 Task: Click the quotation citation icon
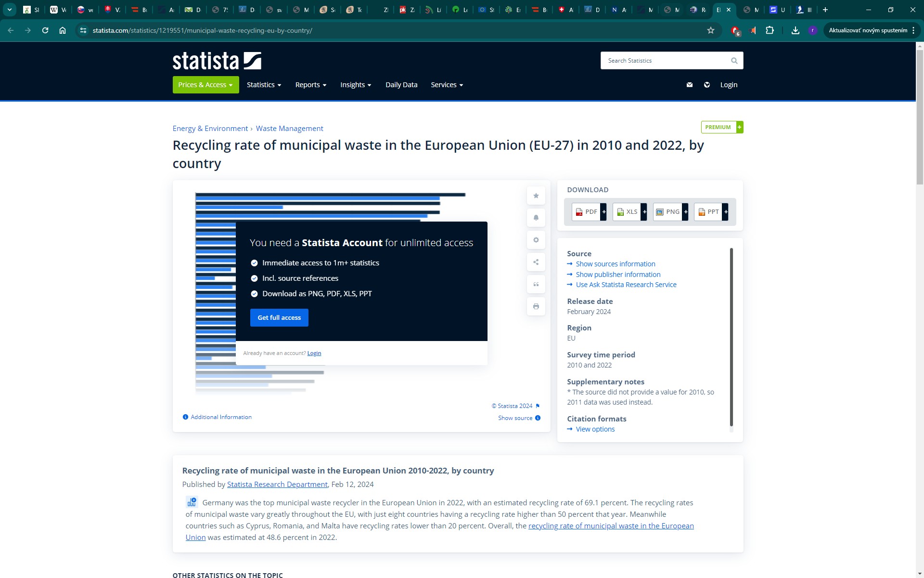[536, 284]
